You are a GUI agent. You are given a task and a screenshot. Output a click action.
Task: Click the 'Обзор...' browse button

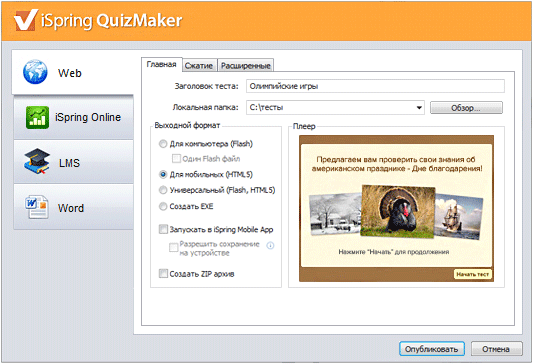[x=466, y=108]
